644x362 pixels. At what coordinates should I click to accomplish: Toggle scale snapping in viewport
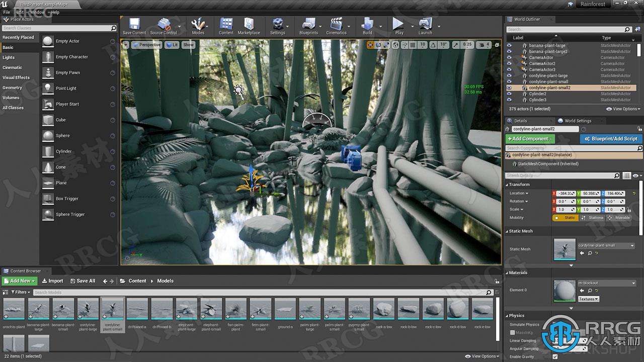click(456, 45)
